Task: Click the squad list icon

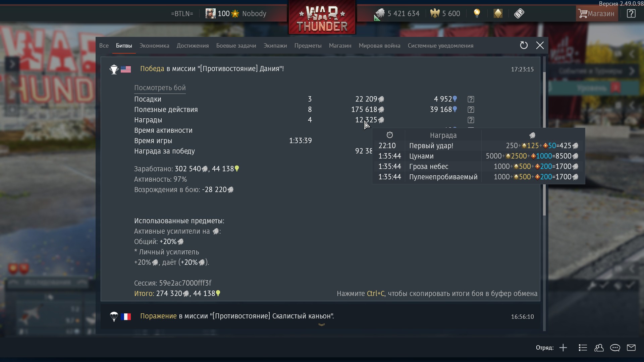Action: pos(583,348)
